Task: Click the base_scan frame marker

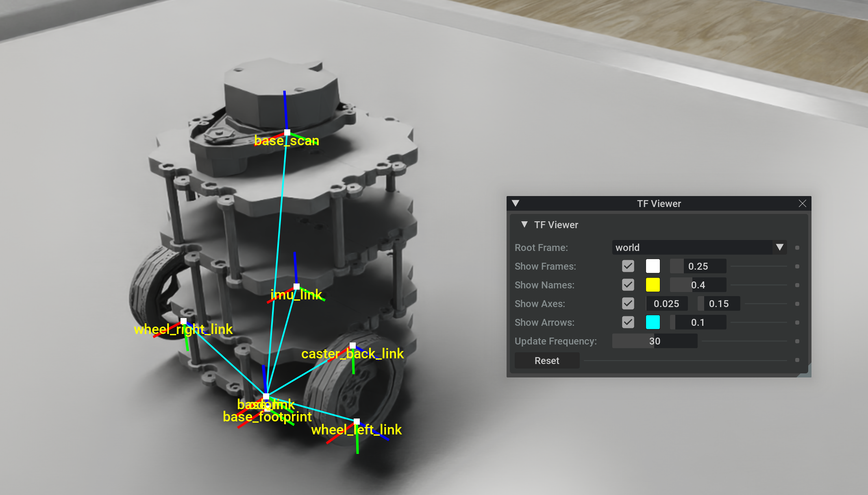Action: coord(287,132)
